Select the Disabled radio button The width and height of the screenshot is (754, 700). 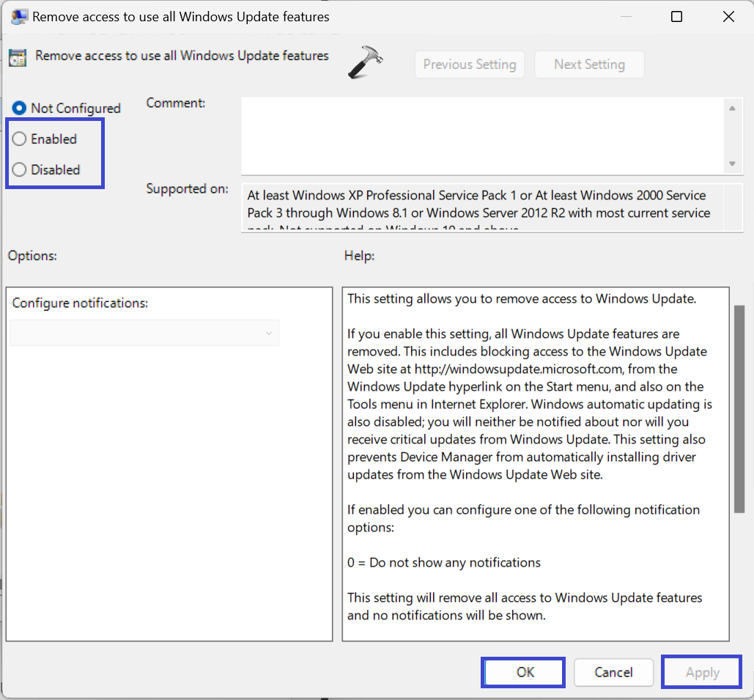point(46,170)
